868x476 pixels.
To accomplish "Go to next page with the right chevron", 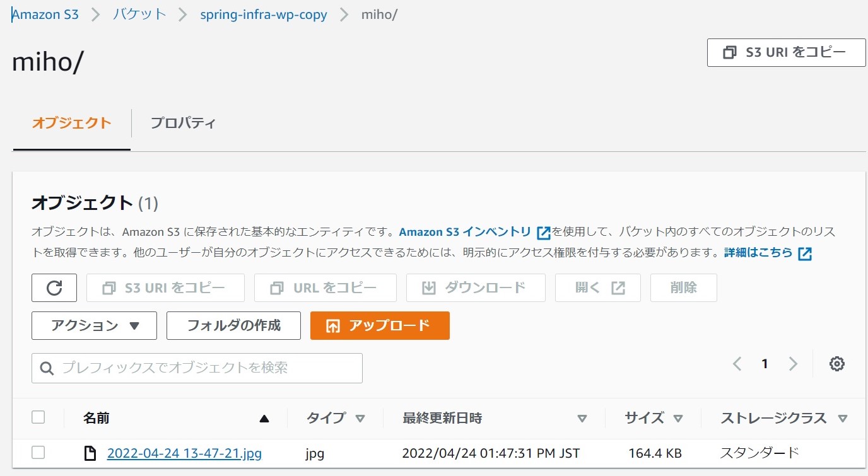I will [x=793, y=364].
